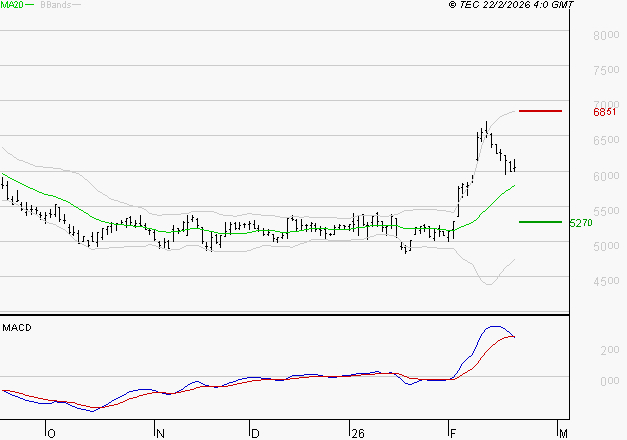Click the 8000 price axis label

coord(606,35)
